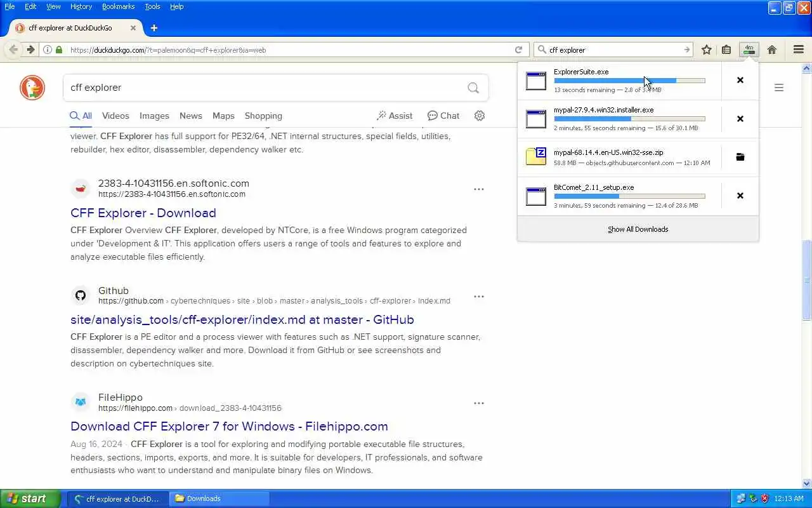The width and height of the screenshot is (812, 508).
Task: Click the page vertical scrollbar thumb
Action: point(807,279)
